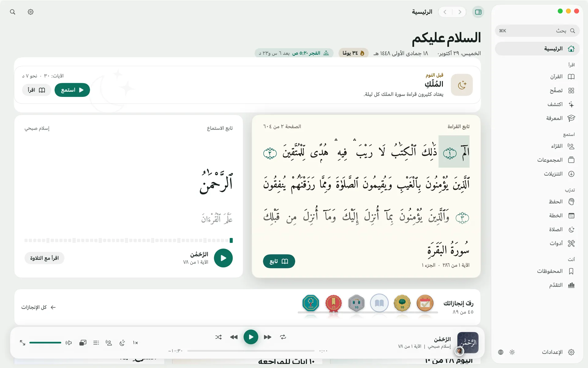The width and height of the screenshot is (588, 368).
Task: Open التقدّم progress in sidebar
Action: pos(537,285)
